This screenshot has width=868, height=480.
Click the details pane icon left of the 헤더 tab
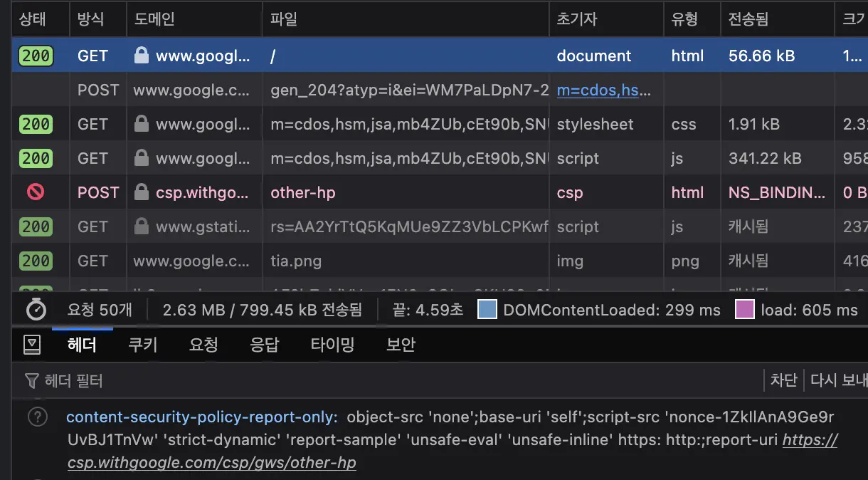(31, 345)
